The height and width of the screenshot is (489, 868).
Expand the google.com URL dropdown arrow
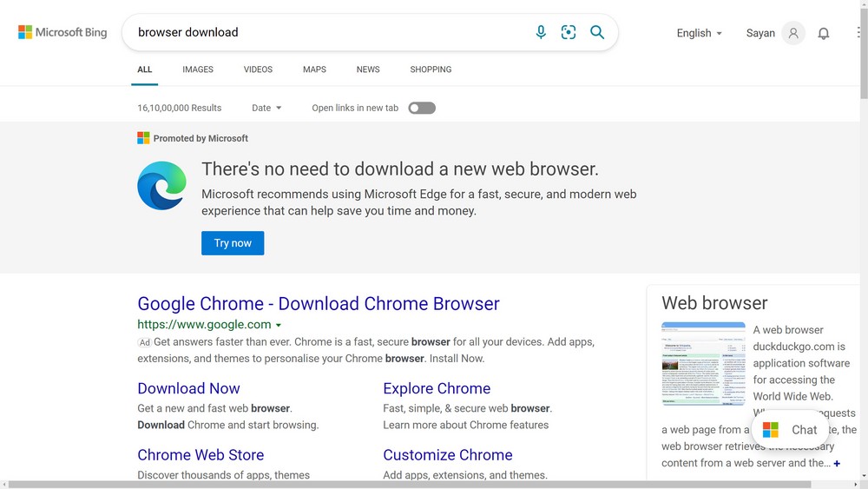(x=279, y=325)
